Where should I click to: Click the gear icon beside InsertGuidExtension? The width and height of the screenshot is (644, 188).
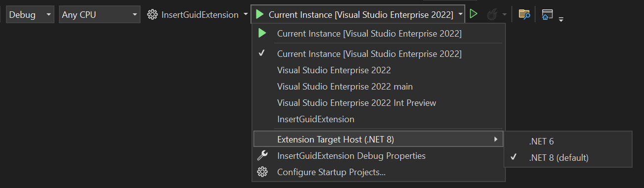pyautogui.click(x=152, y=15)
